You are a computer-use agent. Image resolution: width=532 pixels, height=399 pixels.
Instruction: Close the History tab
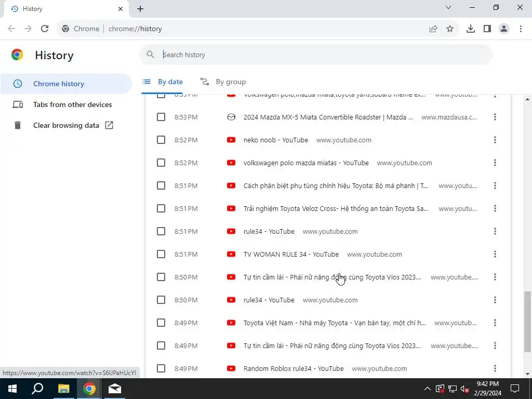pos(121,9)
